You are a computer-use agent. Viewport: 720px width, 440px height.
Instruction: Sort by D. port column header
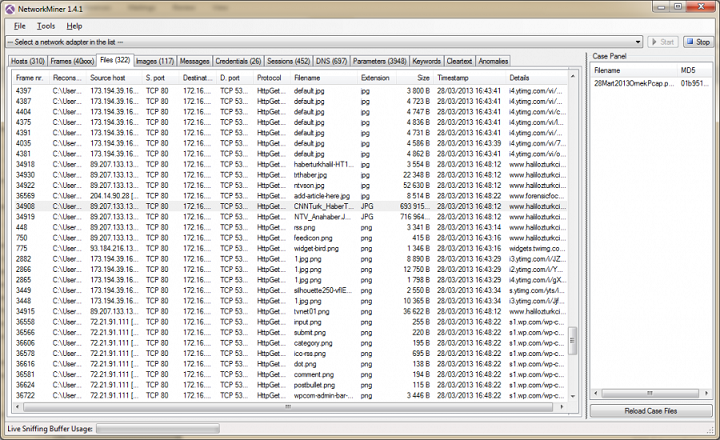[x=235, y=78]
